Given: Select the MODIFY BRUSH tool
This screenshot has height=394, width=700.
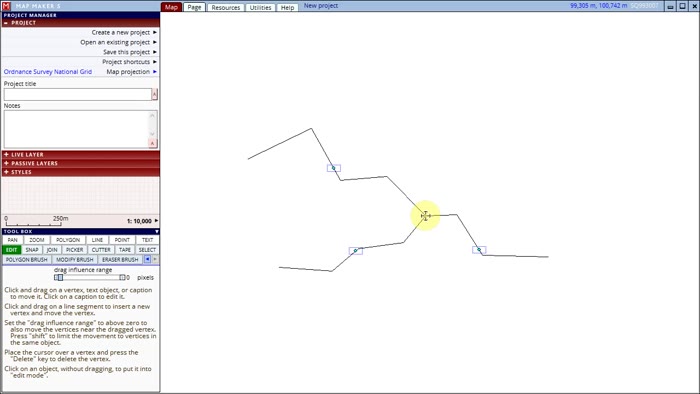Looking at the screenshot, I should [x=75, y=260].
